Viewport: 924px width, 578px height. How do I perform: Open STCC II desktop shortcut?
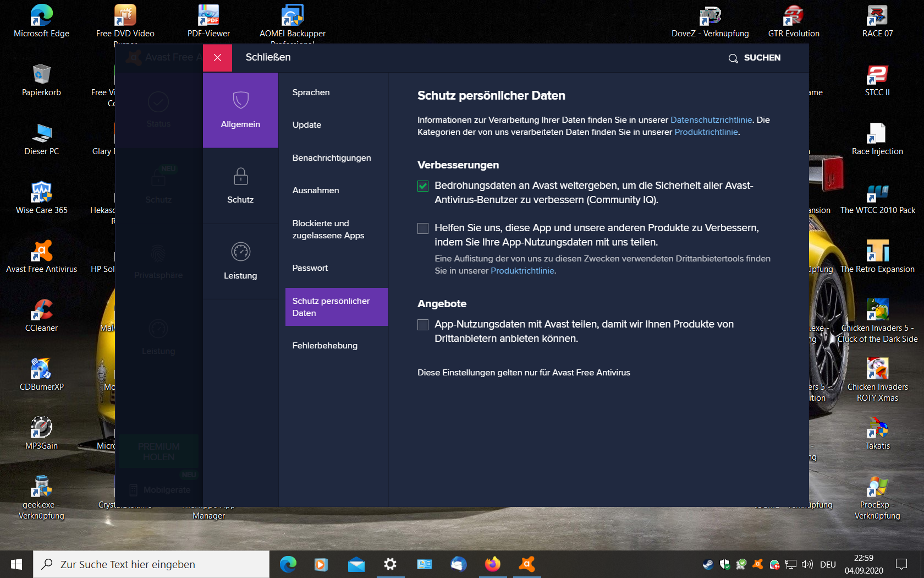click(x=877, y=80)
